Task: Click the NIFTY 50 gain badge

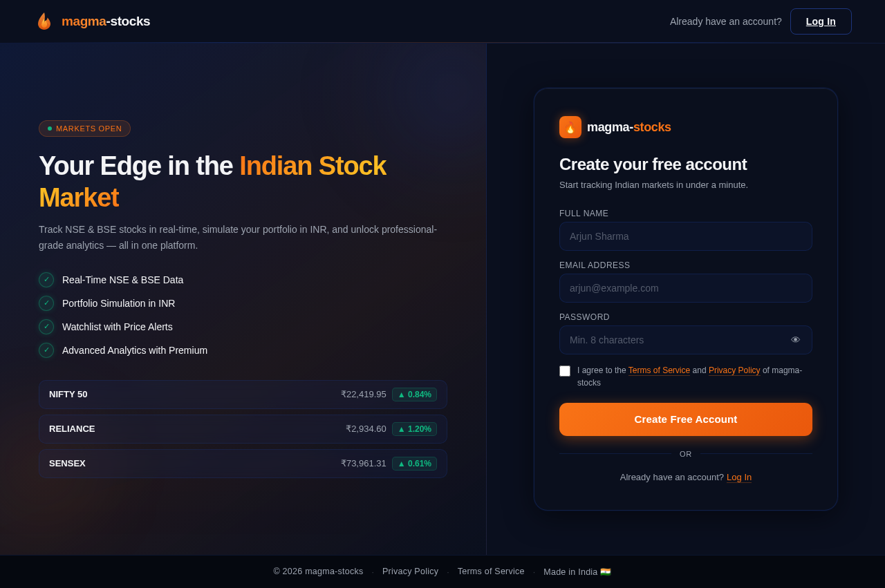Action: [413, 393]
